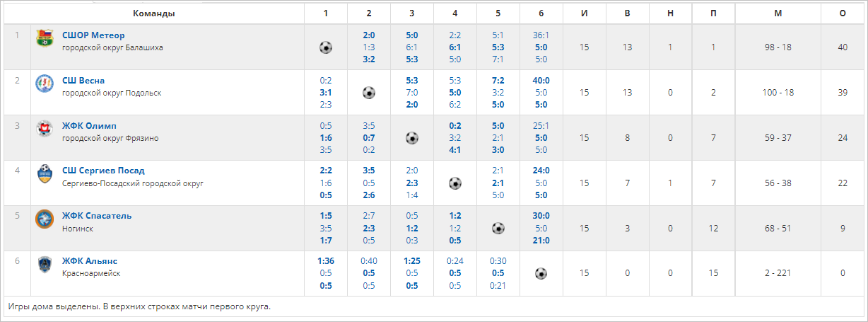The width and height of the screenshot is (868, 322).
Task: Click the СШОР Метеор team logo
Action: (x=45, y=38)
